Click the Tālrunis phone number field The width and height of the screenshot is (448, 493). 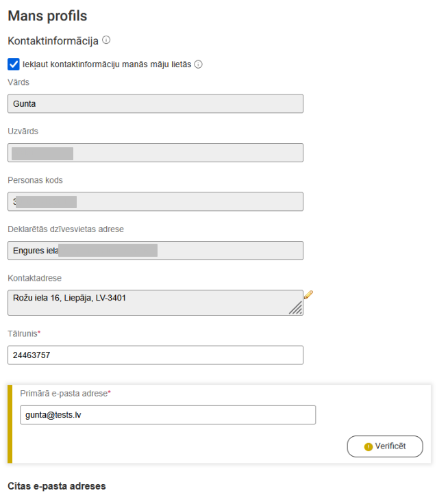[155, 355]
